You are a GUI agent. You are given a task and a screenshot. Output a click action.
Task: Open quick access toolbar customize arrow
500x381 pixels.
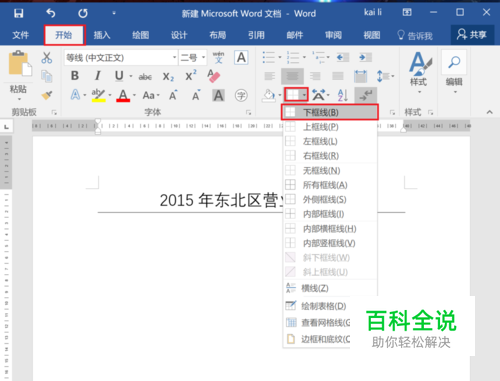click(114, 13)
